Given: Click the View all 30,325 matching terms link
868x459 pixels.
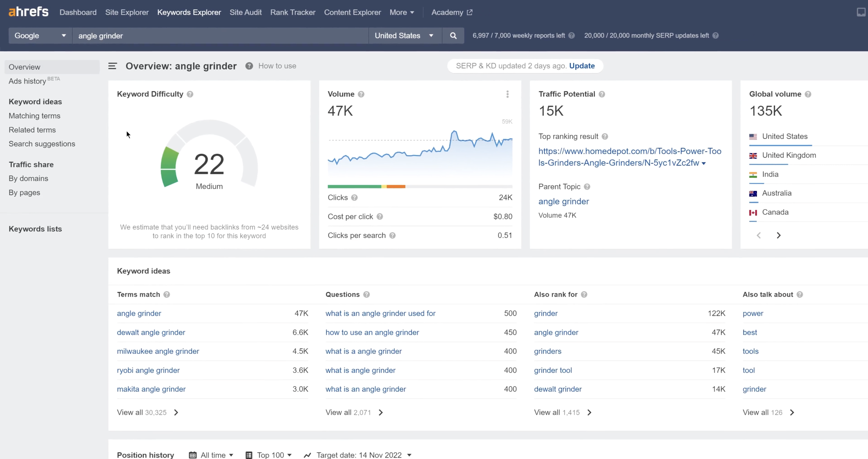Looking at the screenshot, I should point(148,412).
